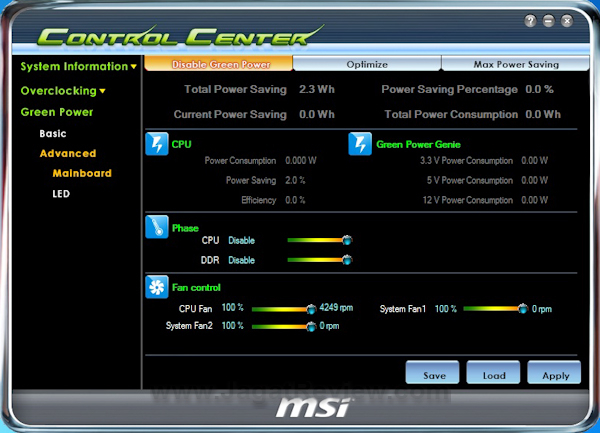Click the CPU phase slider knob
Screen dimensions: 600x433
pyautogui.click(x=347, y=240)
